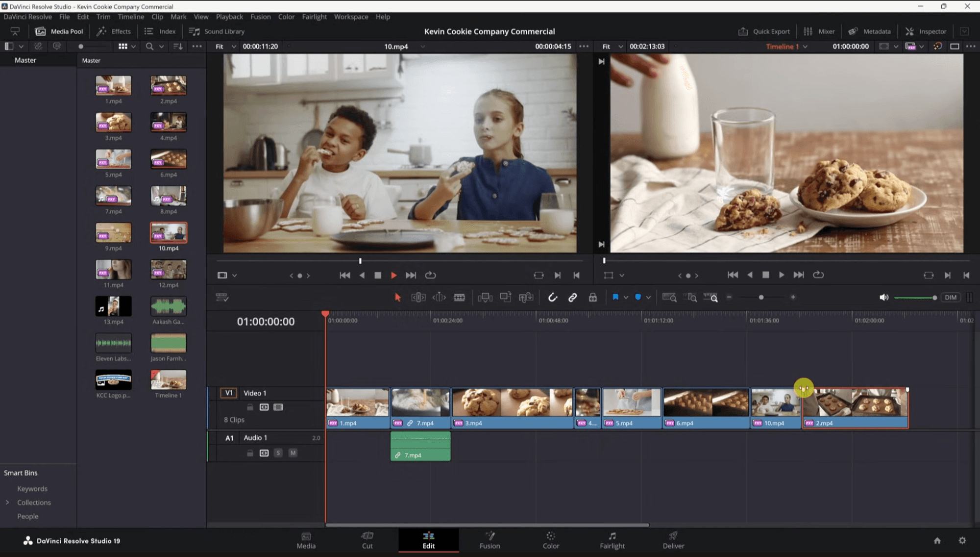The width and height of the screenshot is (980, 557).
Task: Open the Fairlight menu
Action: [314, 17]
